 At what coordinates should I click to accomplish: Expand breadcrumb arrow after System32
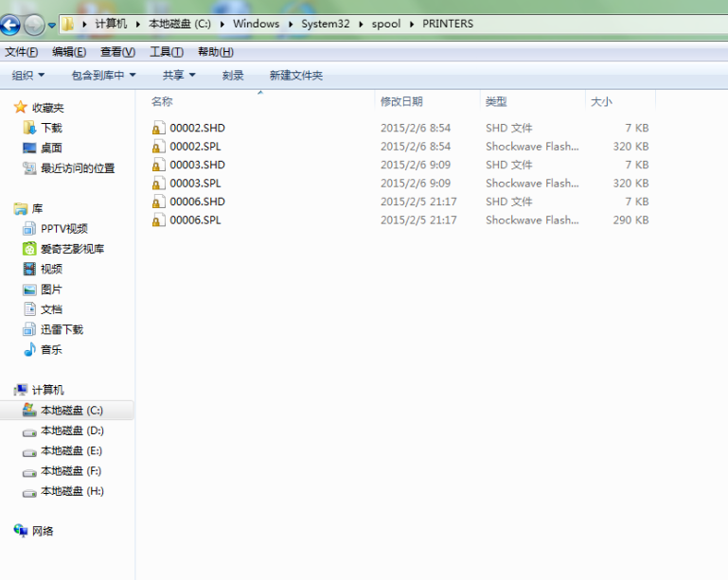point(361,25)
